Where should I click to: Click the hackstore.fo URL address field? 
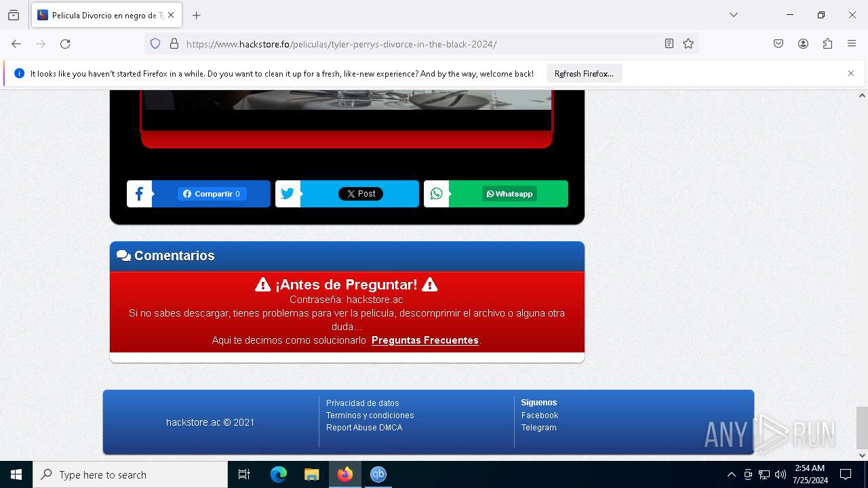[x=420, y=44]
